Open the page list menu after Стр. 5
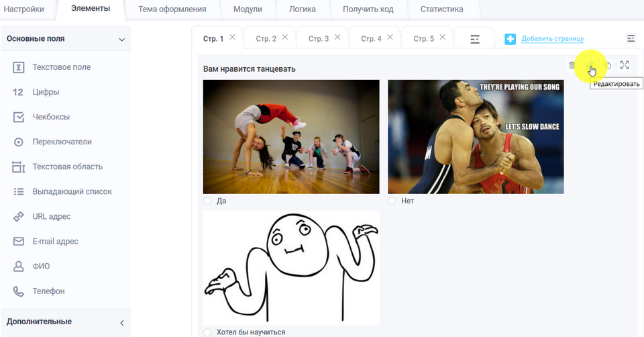 [474, 40]
